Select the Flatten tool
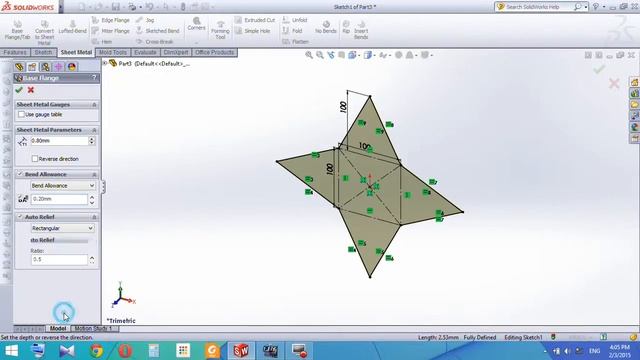The height and width of the screenshot is (360, 640). point(296,42)
